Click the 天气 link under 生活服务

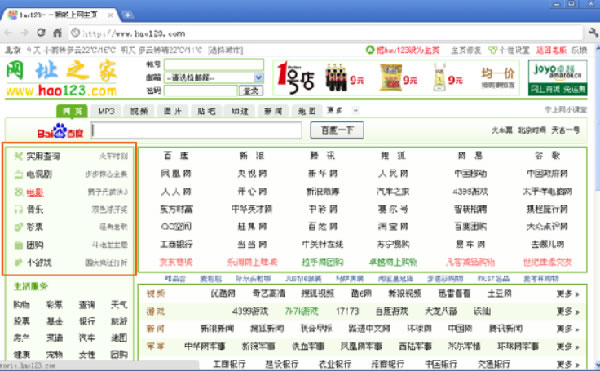(119, 305)
